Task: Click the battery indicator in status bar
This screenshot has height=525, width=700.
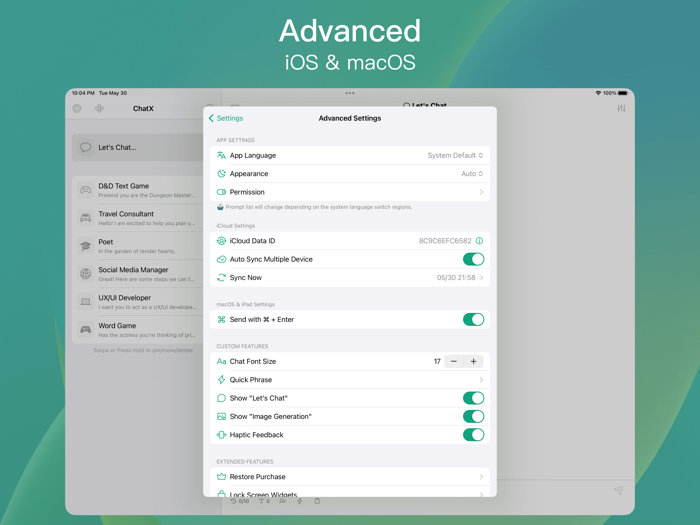Action: click(x=623, y=93)
